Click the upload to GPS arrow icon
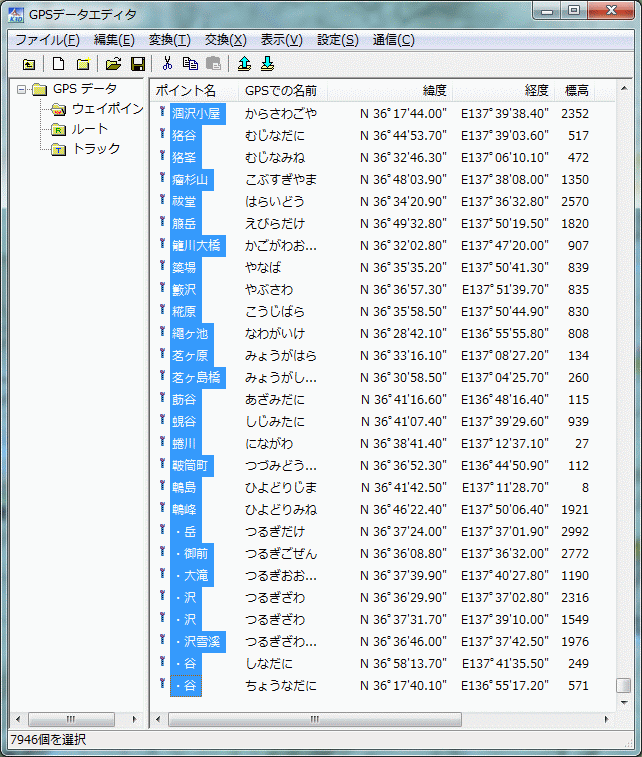 coord(245,65)
